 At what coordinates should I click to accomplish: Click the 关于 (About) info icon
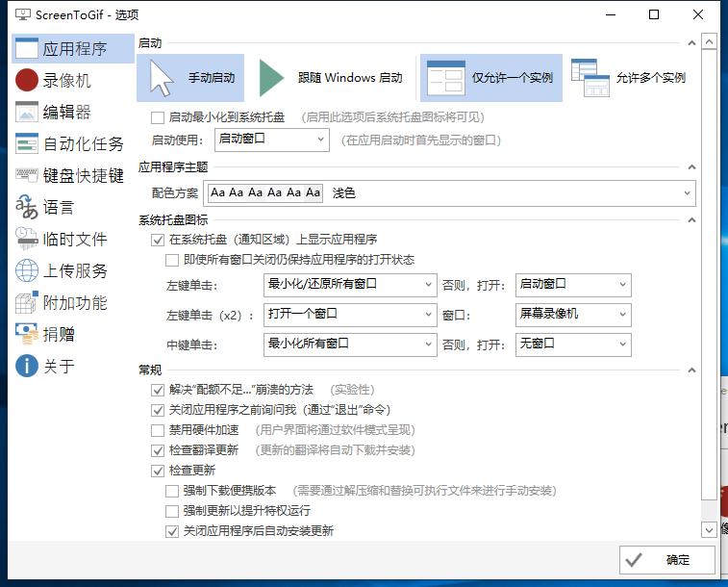(x=27, y=367)
